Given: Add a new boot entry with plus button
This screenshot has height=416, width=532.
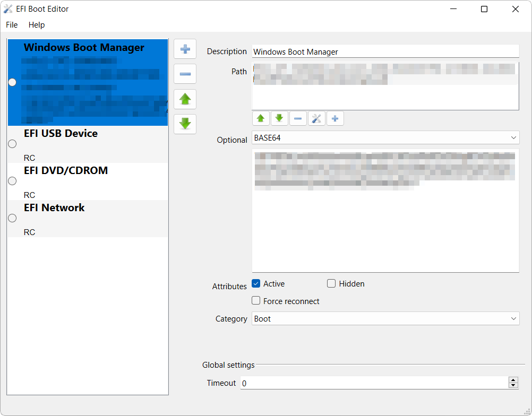Looking at the screenshot, I should (x=185, y=49).
